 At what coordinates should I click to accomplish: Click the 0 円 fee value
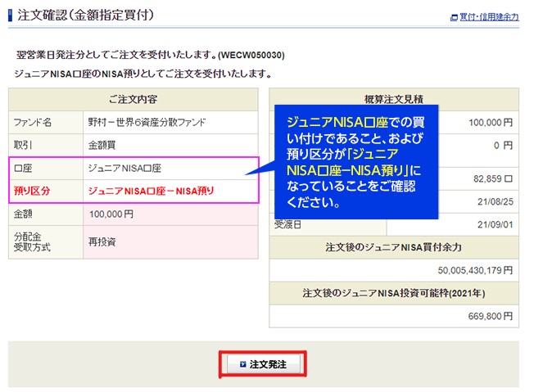pos(504,146)
